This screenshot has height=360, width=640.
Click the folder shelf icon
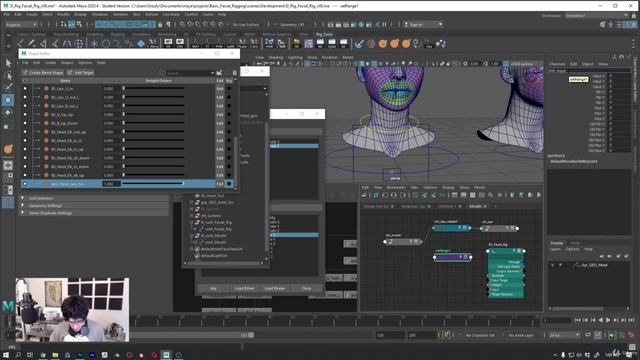(297, 43)
